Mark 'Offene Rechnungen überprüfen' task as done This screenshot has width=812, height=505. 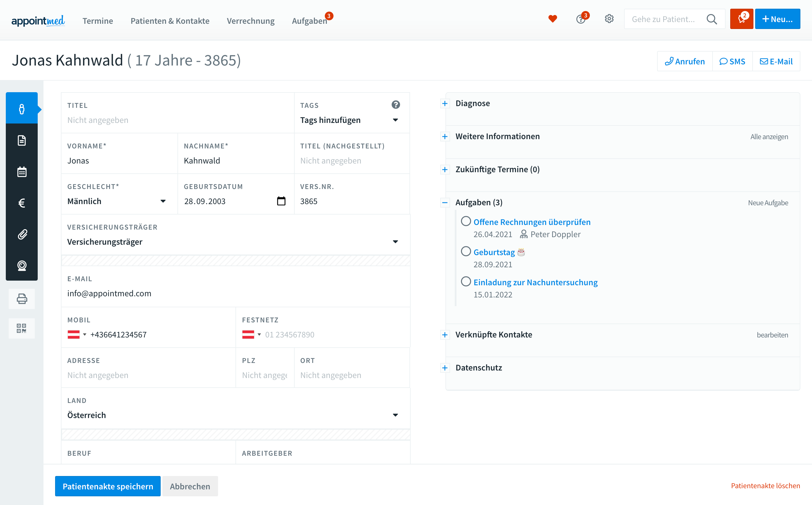point(466,221)
